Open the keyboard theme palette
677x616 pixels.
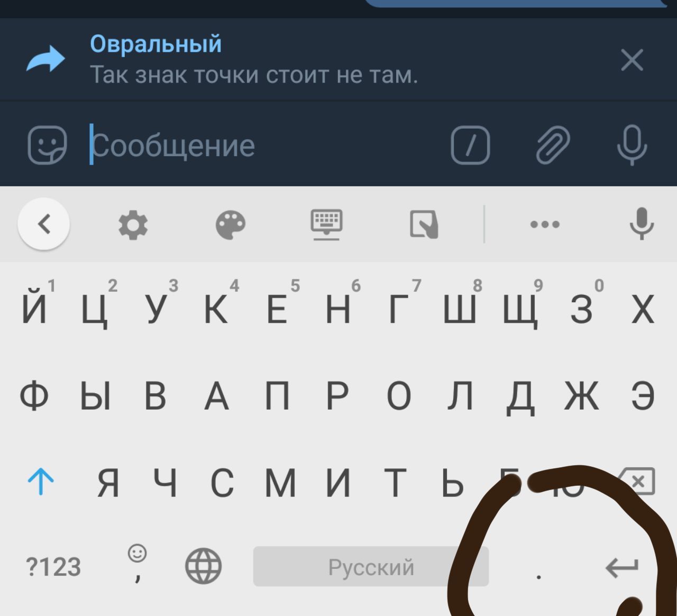point(231,225)
